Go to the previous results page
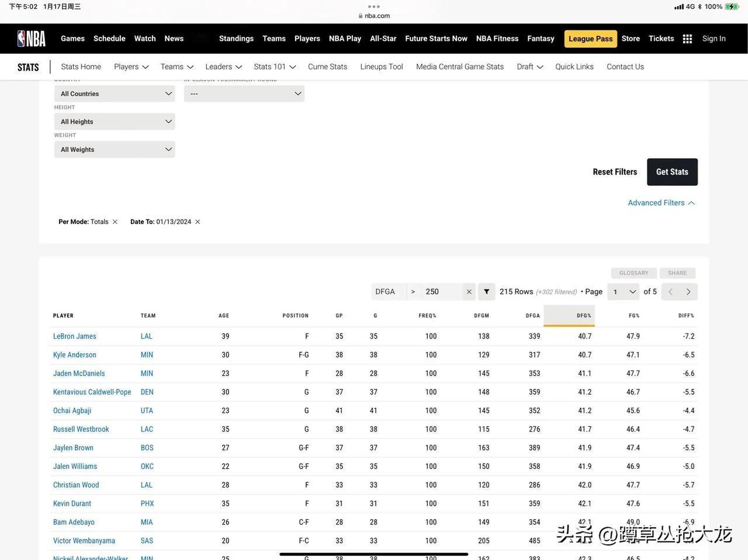The height and width of the screenshot is (560, 748). click(x=670, y=292)
